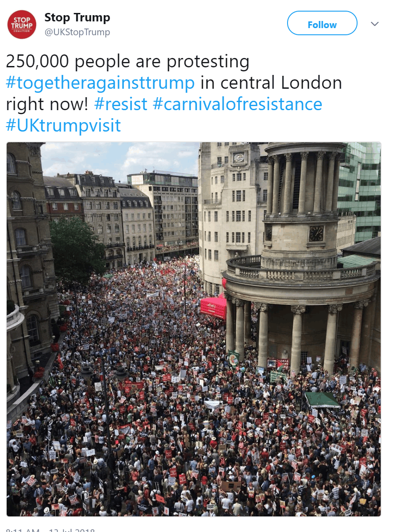Image resolution: width=399 pixels, height=532 pixels.
Task: Open the tweet options chevron menu
Action: pyautogui.click(x=374, y=24)
